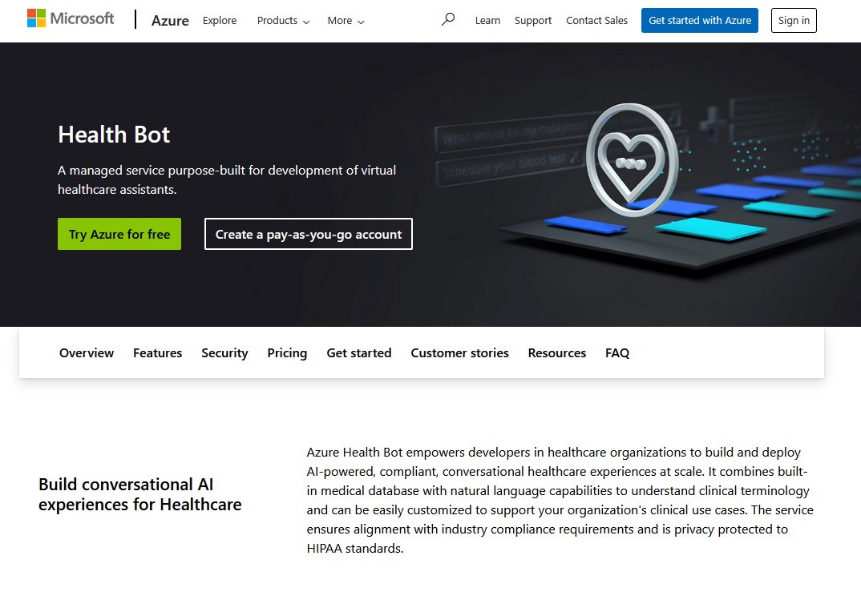Click 'A managed service purpose-built' description text
The image size is (861, 616).
tap(227, 180)
